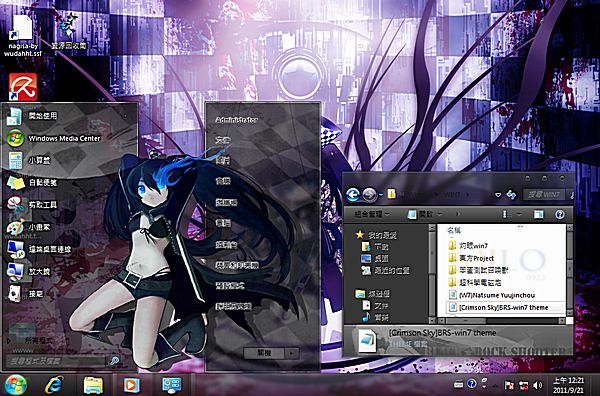Viewport: 600px width, 396px height.
Task: Go back in the Explorer window
Action: click(353, 194)
